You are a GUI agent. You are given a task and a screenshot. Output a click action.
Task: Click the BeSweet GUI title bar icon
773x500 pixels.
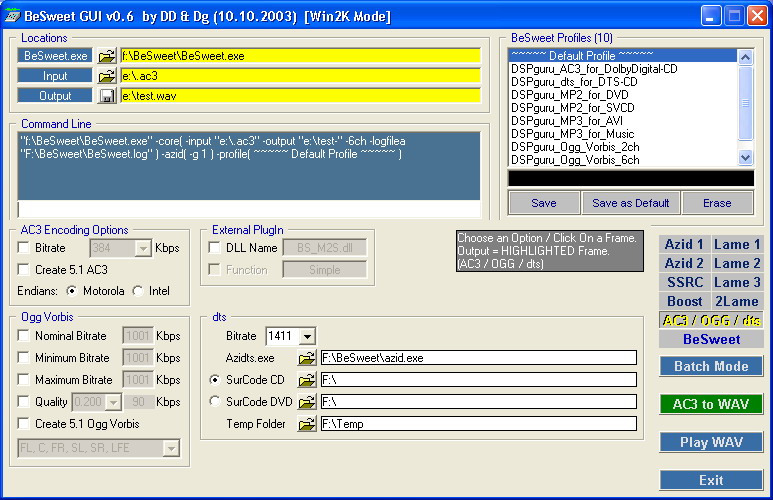click(12, 16)
